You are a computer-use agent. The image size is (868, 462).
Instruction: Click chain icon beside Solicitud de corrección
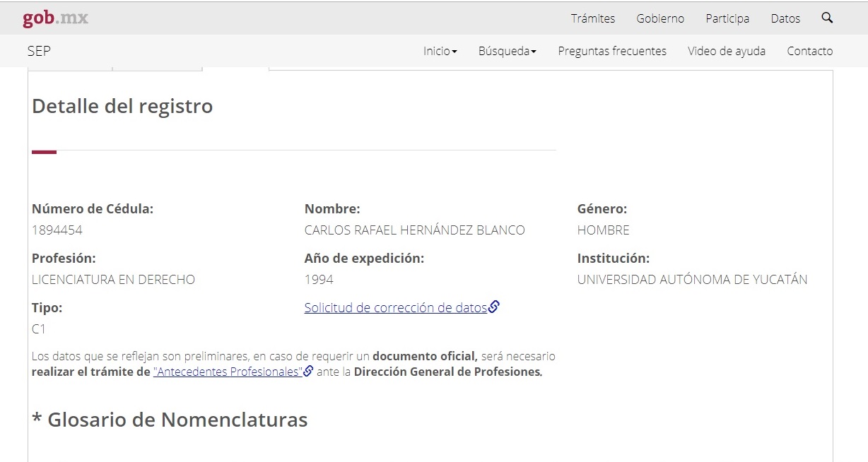tap(494, 307)
